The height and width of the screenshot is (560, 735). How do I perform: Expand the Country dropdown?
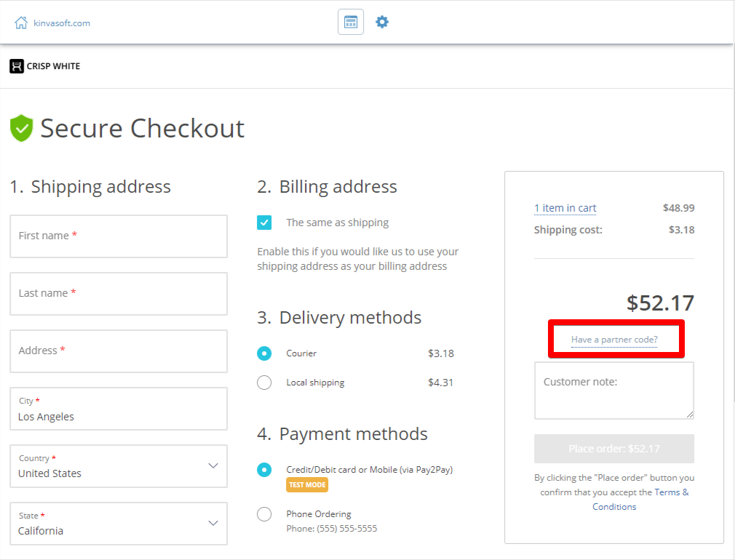point(212,465)
